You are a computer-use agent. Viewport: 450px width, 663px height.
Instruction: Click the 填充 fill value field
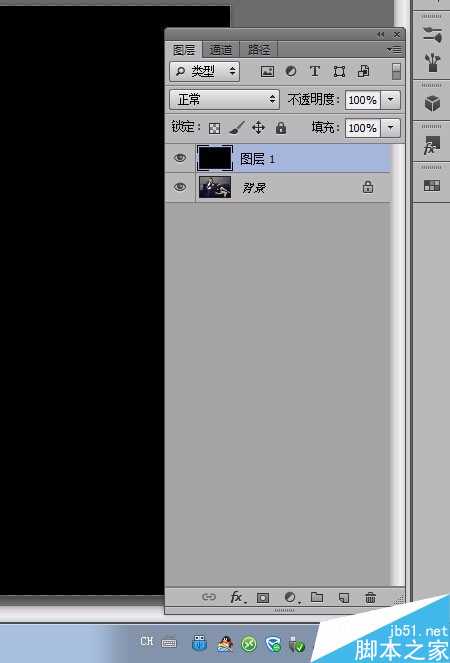[362, 128]
